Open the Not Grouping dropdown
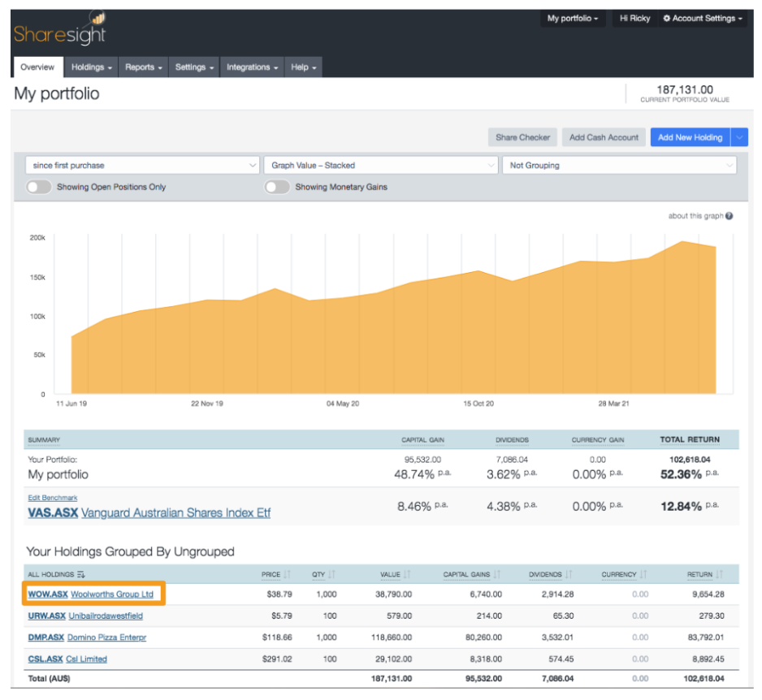The height and width of the screenshot is (700, 762). (x=619, y=165)
